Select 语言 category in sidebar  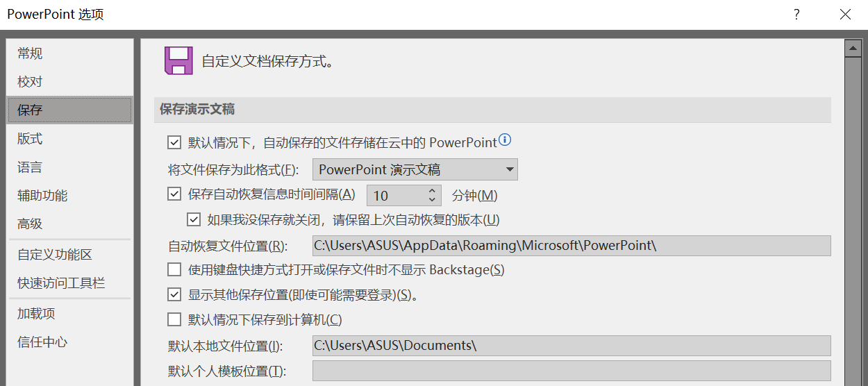click(x=70, y=167)
